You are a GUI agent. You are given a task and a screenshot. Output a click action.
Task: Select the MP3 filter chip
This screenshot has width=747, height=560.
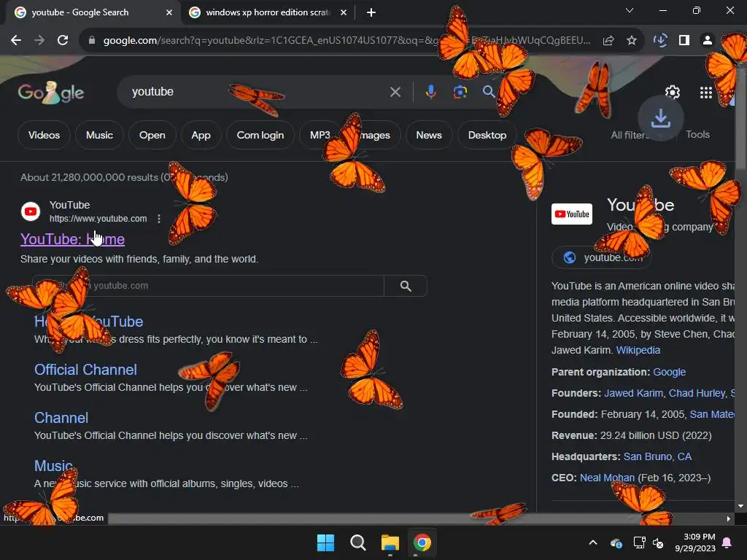point(320,135)
